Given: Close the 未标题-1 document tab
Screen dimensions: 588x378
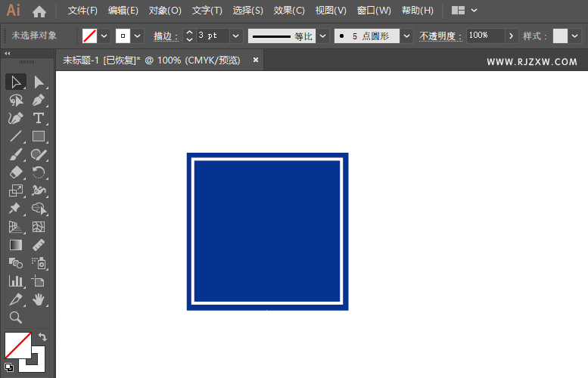Looking at the screenshot, I should tap(256, 60).
